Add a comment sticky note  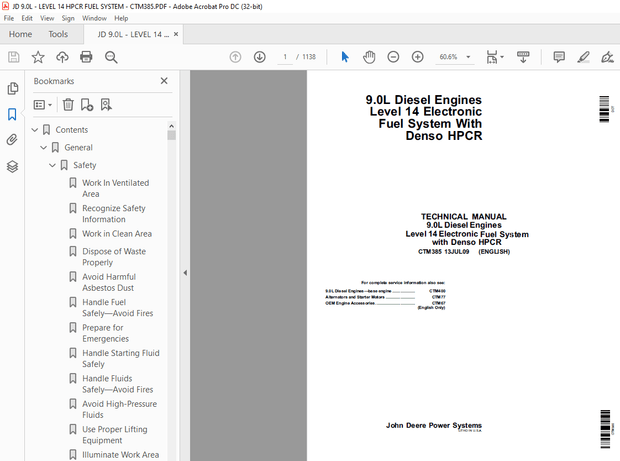pyautogui.click(x=559, y=57)
